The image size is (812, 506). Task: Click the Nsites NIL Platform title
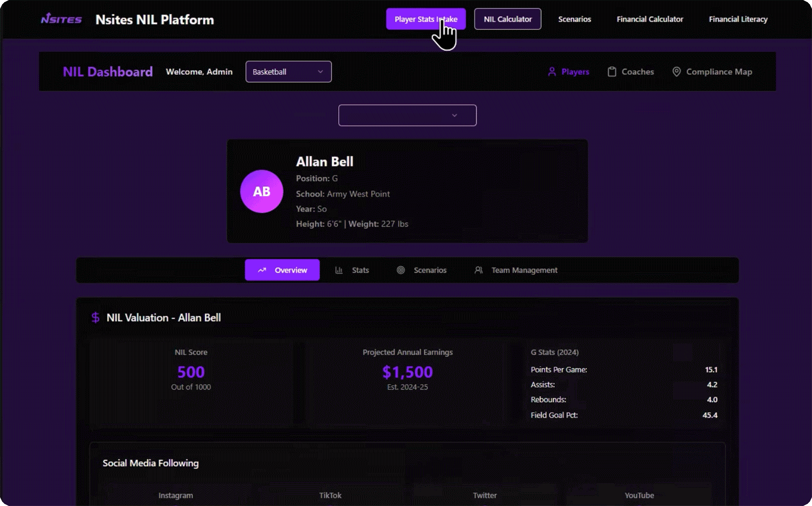[x=155, y=20]
